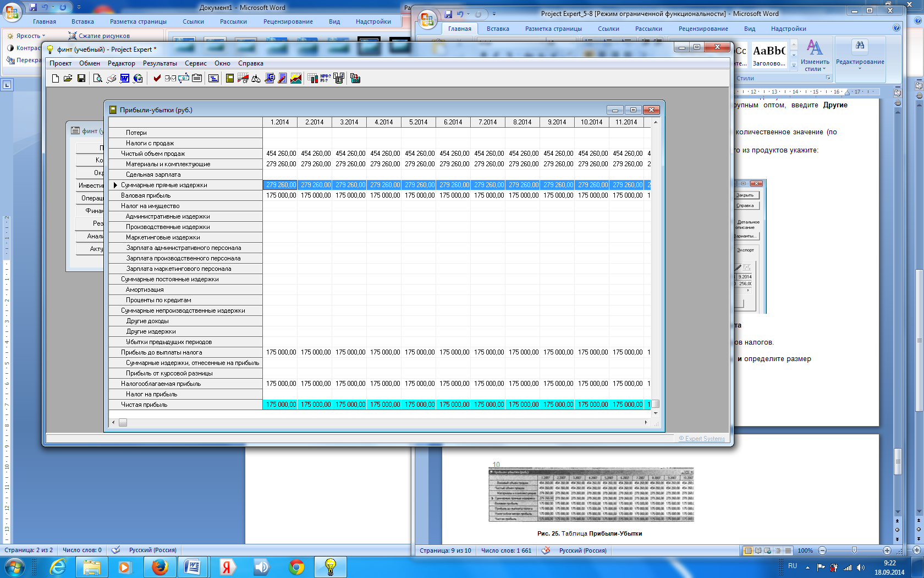Click the Word zoom slider handle

pyautogui.click(x=854, y=550)
